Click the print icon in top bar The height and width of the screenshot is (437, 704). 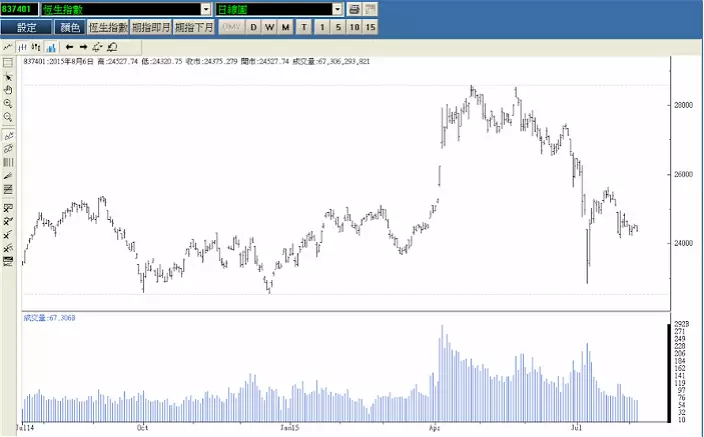[354, 9]
